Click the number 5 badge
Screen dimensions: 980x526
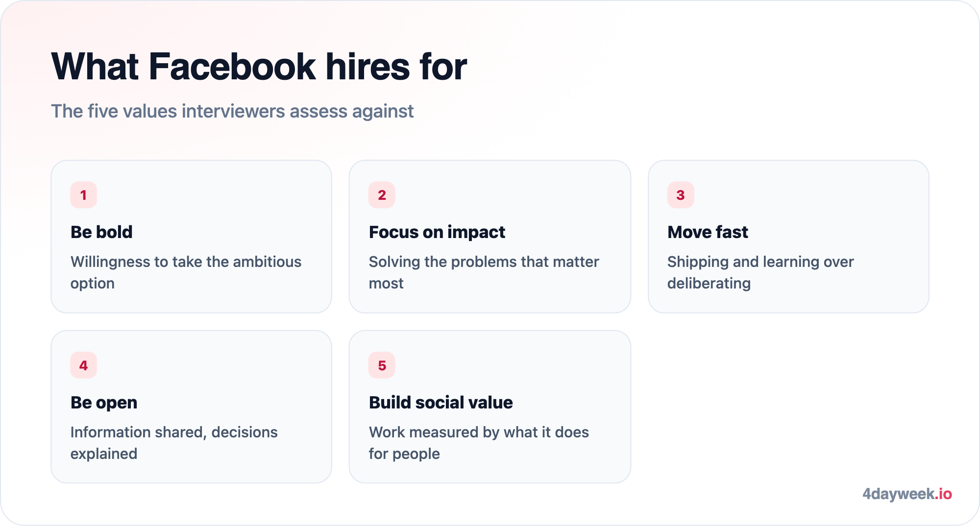[x=382, y=365]
